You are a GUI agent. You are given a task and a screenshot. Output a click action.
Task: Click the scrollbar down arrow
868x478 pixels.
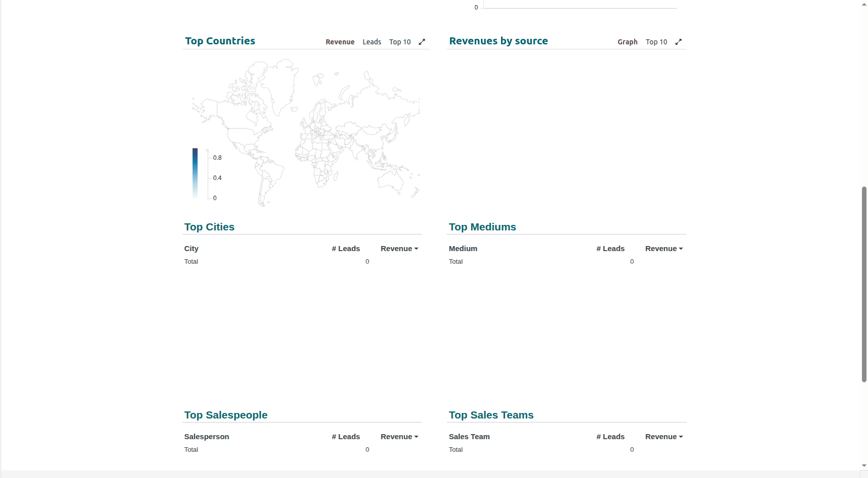(x=864, y=466)
